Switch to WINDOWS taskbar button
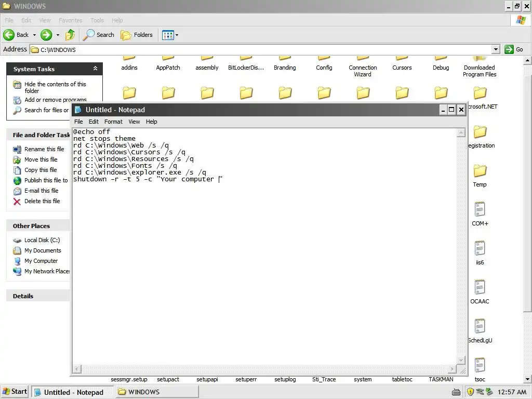The height and width of the screenshot is (399, 532). click(x=157, y=392)
